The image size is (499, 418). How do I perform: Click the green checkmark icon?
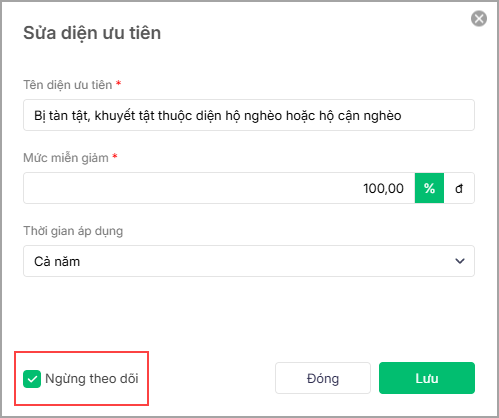click(32, 379)
